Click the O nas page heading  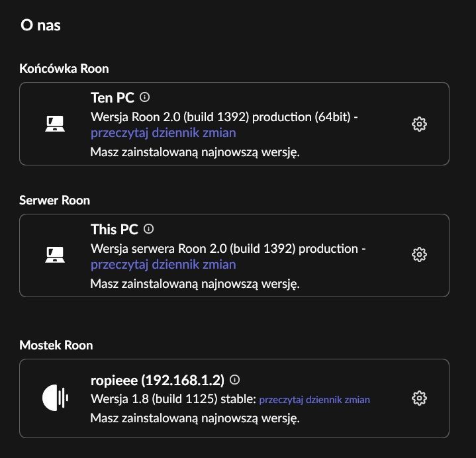point(40,25)
